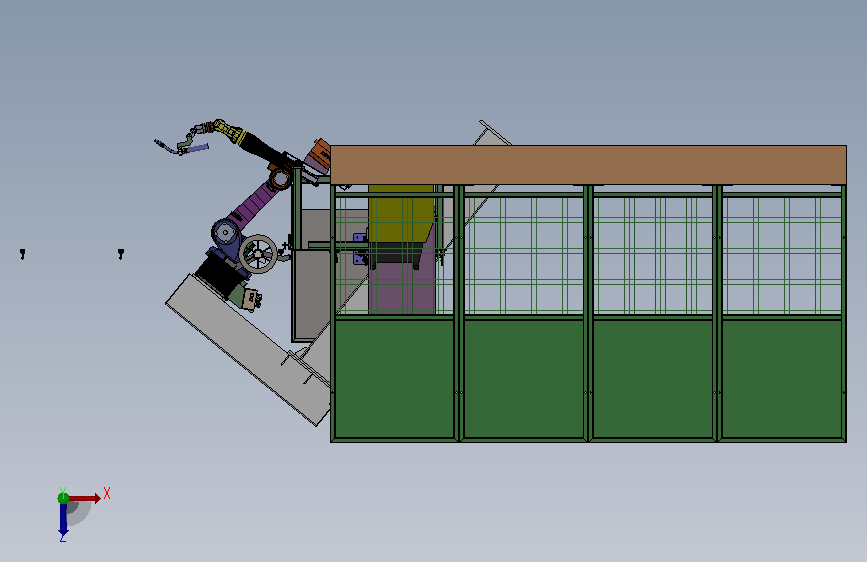The width and height of the screenshot is (867, 562).
Task: Select the brown roof panel of the enclosure
Action: click(x=588, y=165)
